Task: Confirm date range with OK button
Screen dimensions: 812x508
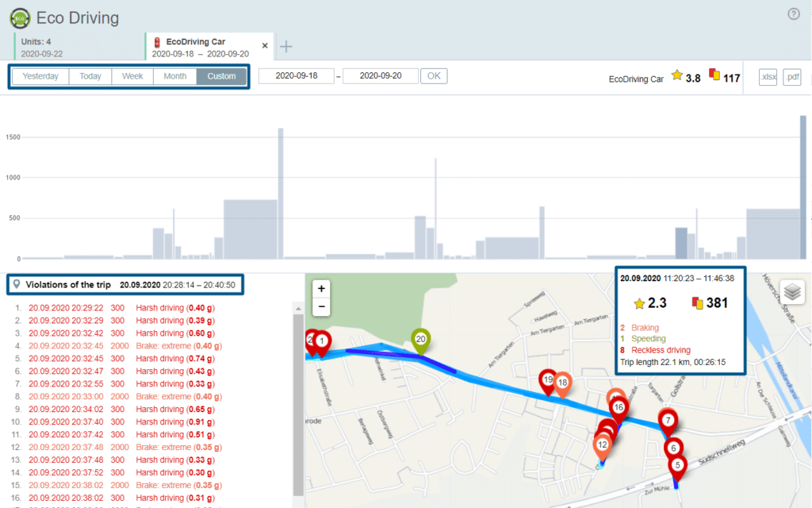Action: coord(434,75)
